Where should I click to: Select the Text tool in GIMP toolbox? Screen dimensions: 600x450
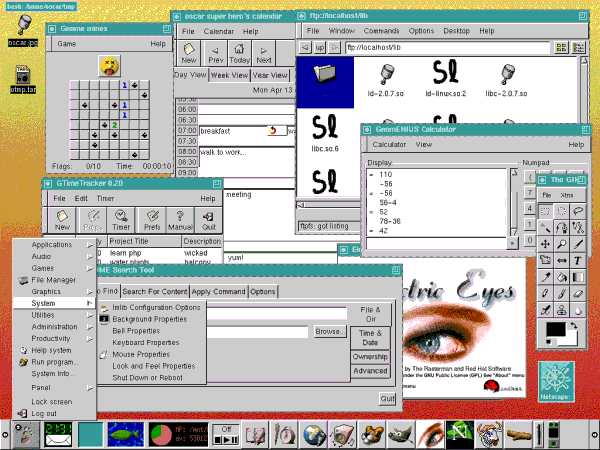(x=579, y=259)
